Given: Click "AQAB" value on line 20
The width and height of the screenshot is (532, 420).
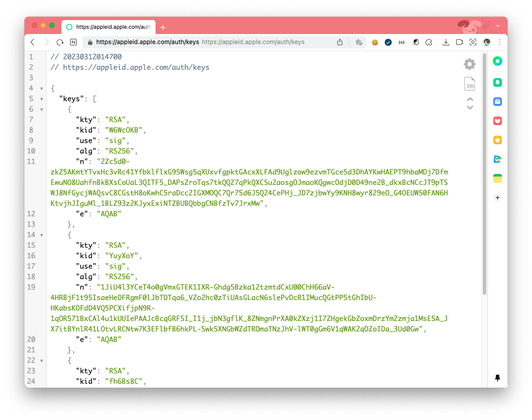Looking at the screenshot, I should 109,339.
